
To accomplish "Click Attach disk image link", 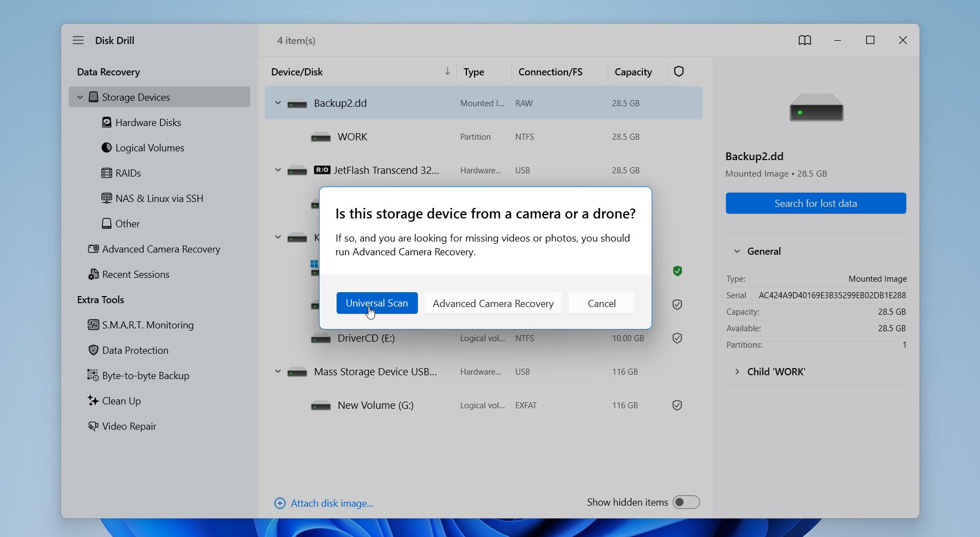I will coord(323,503).
